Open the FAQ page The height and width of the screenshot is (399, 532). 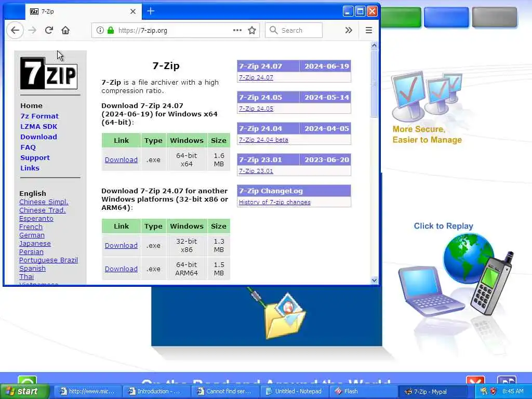point(28,147)
